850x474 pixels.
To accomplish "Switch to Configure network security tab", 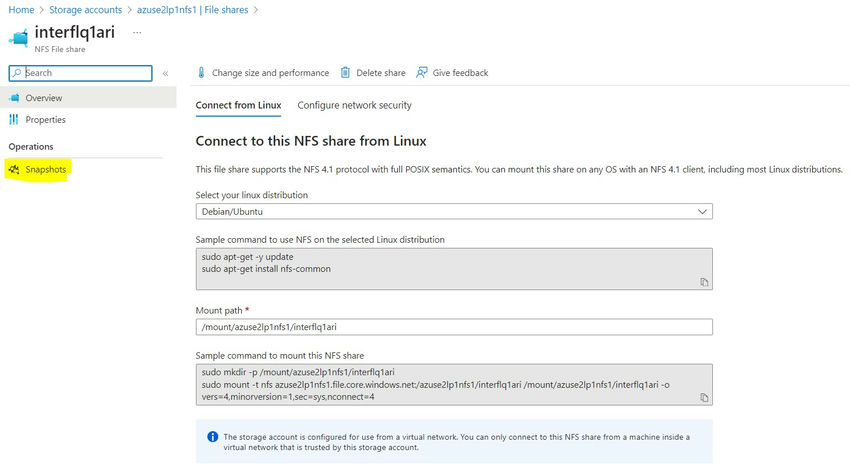I will (x=354, y=105).
